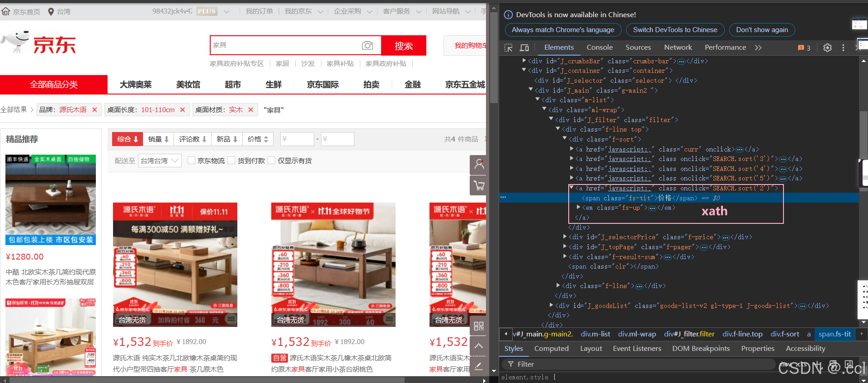The image size is (868, 383).
Task: Open the Computed styles tab
Action: click(x=551, y=349)
